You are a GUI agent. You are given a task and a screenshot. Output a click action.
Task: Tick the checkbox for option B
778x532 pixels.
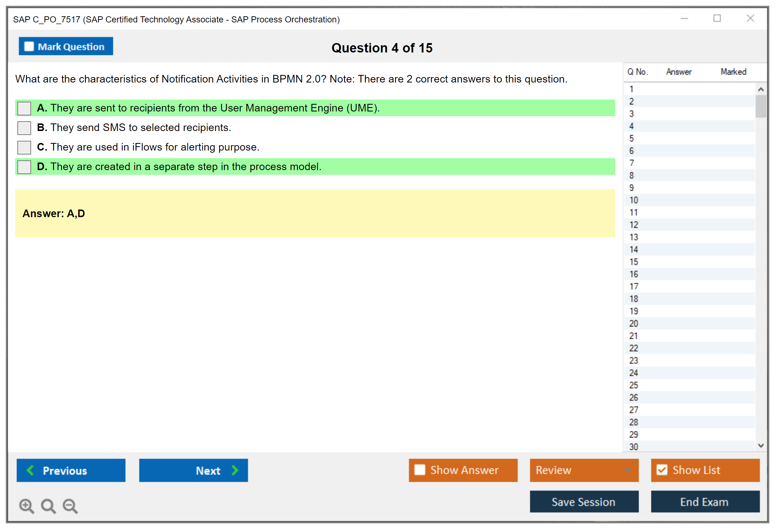point(24,128)
